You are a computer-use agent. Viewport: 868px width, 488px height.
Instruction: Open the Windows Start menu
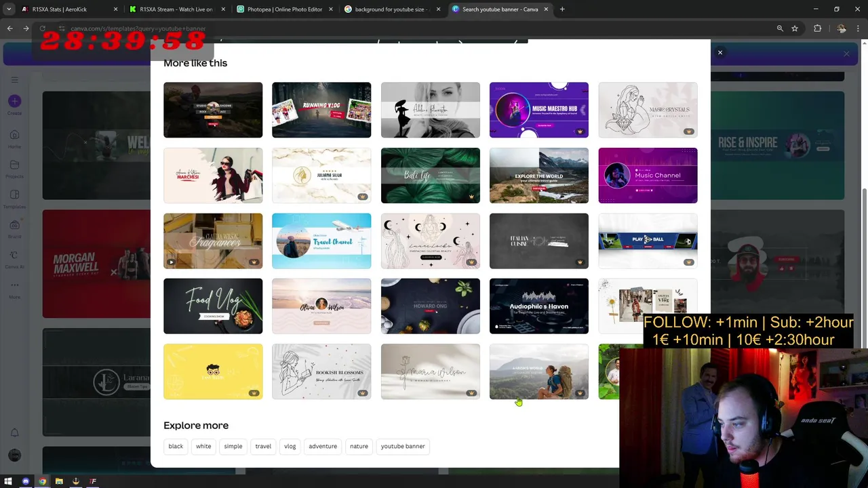8,481
